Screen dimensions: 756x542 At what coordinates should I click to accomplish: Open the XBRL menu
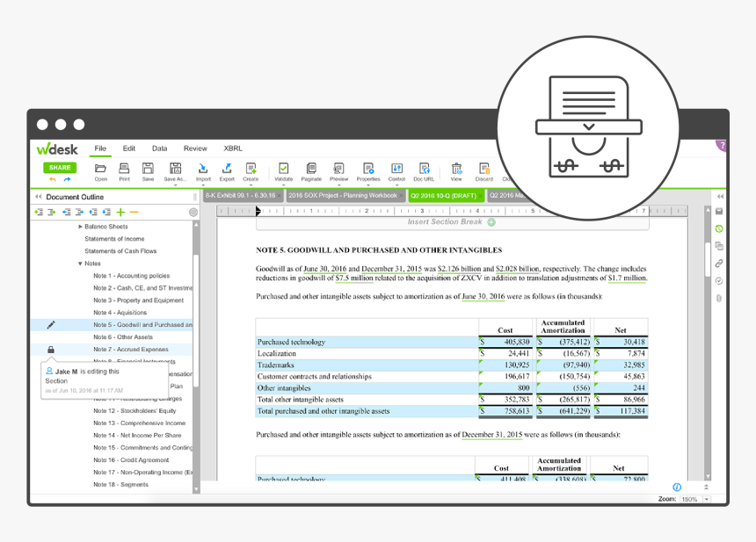pyautogui.click(x=233, y=148)
